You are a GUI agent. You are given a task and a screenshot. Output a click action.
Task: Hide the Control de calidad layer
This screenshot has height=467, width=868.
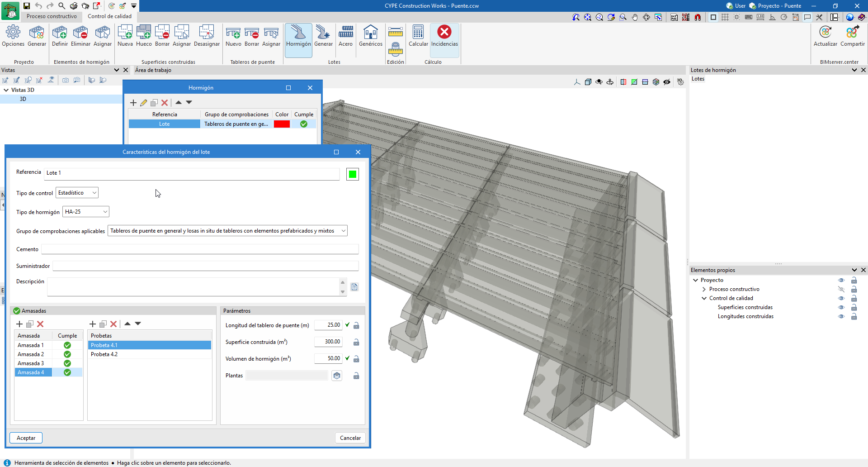(841, 299)
